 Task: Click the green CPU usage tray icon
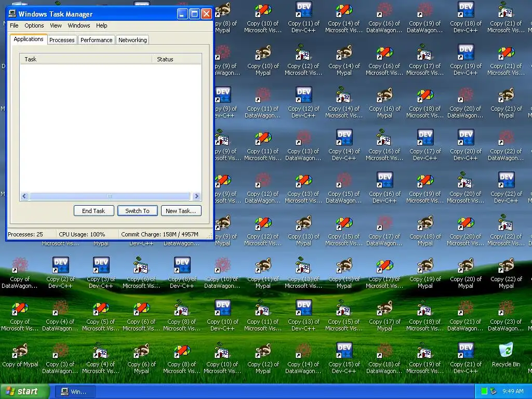[x=484, y=391]
